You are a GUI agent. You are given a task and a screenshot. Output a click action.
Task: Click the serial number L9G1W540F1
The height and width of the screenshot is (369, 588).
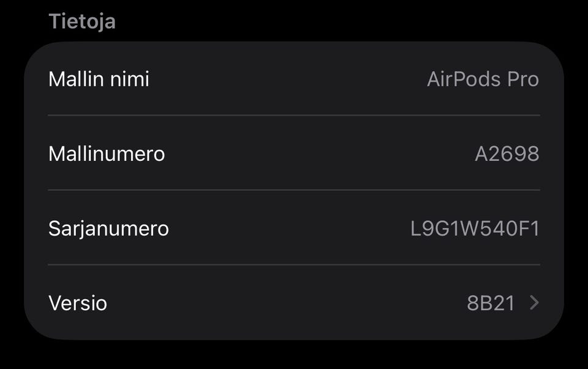pos(475,228)
